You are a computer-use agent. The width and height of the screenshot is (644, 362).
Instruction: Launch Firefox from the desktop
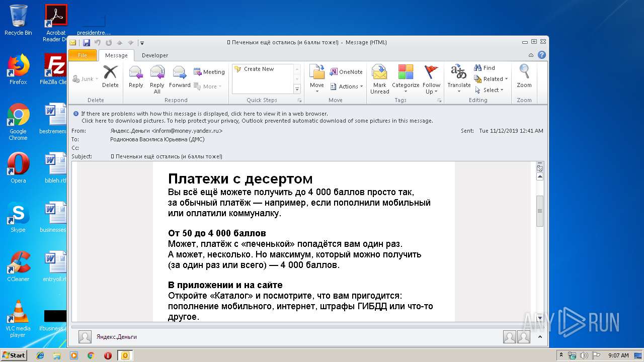(18, 69)
